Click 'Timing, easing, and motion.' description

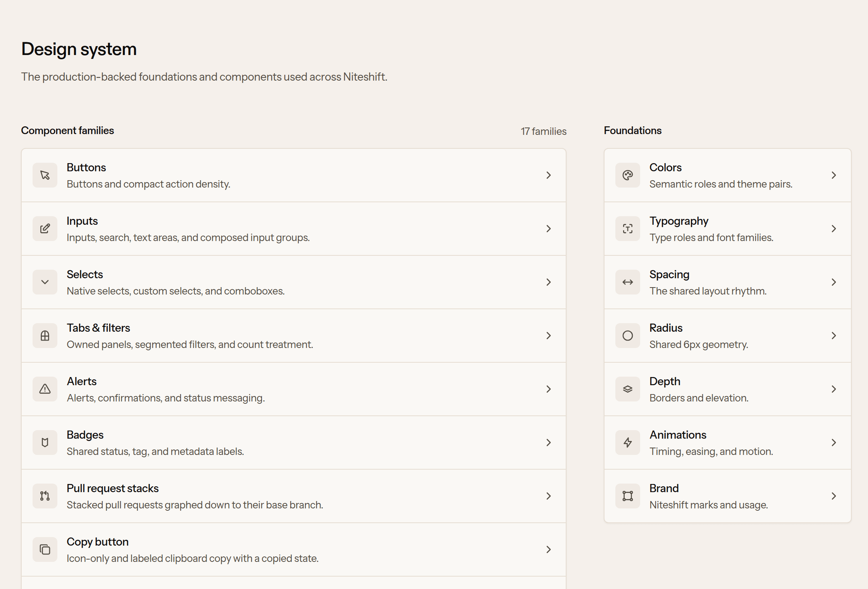[x=711, y=451]
